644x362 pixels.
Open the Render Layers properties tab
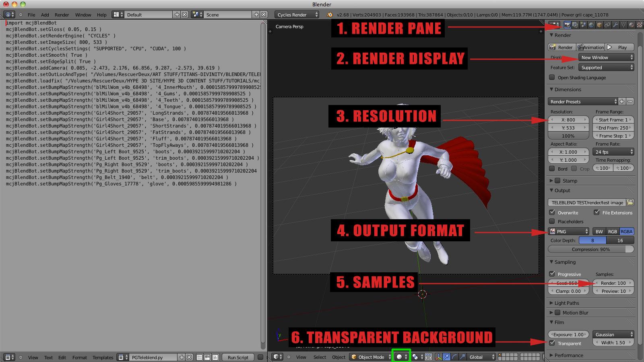(575, 25)
